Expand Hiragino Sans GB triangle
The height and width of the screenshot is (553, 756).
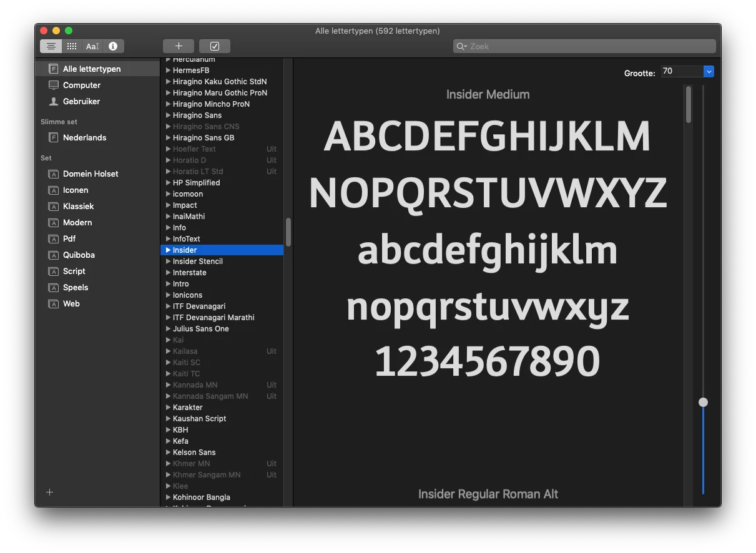(168, 137)
